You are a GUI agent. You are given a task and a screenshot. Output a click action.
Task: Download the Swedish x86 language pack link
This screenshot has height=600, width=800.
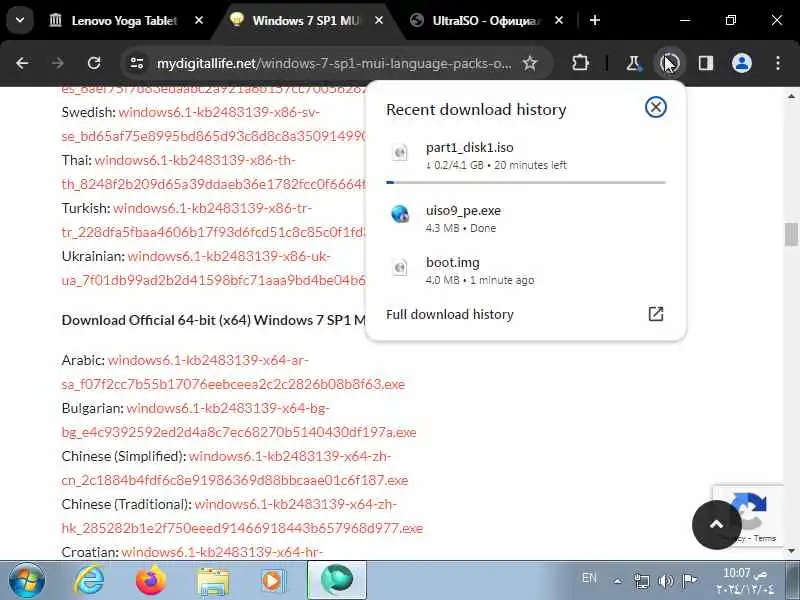(x=214, y=124)
